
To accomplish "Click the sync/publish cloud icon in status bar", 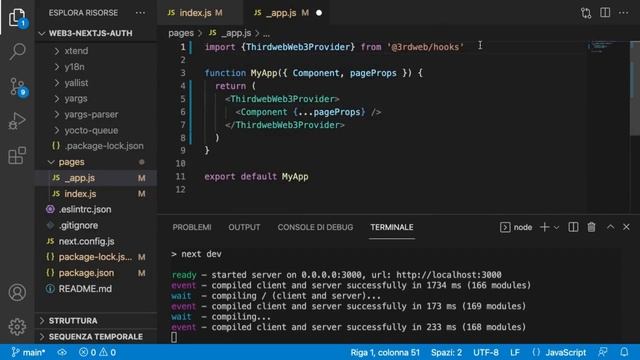I will 62,352.
